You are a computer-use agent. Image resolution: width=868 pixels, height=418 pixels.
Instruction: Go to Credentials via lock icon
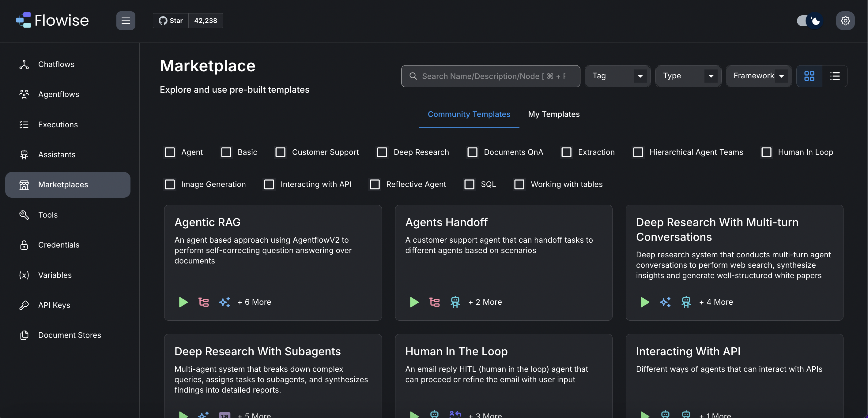tap(24, 245)
